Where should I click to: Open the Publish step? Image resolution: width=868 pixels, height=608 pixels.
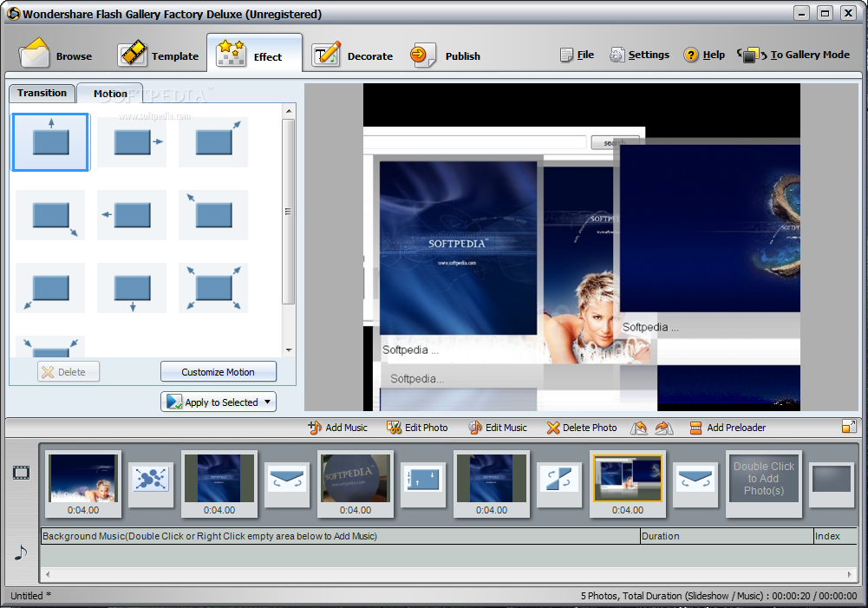445,55
